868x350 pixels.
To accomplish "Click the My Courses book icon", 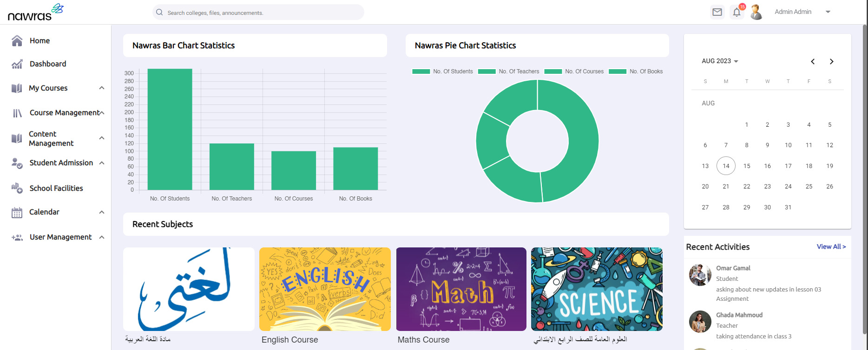I will point(17,88).
